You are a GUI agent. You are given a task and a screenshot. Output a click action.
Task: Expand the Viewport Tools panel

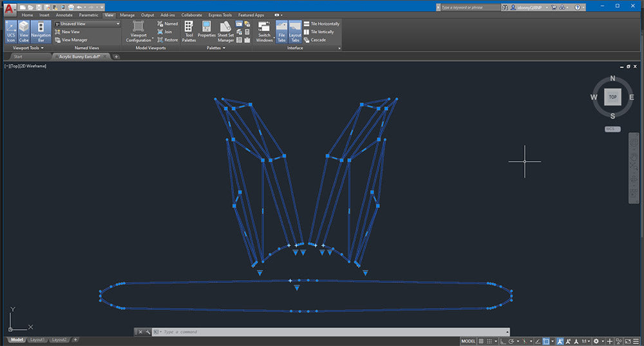tap(28, 48)
